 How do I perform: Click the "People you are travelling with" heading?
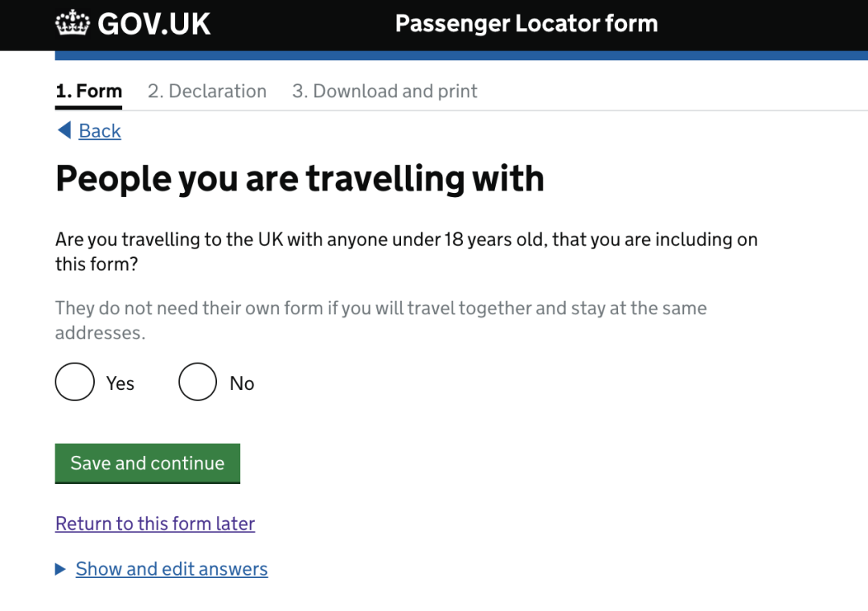(x=300, y=178)
